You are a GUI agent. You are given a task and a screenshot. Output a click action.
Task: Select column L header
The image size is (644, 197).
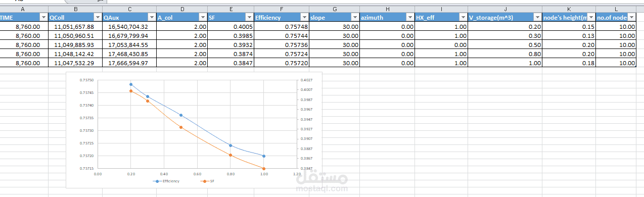click(x=616, y=9)
